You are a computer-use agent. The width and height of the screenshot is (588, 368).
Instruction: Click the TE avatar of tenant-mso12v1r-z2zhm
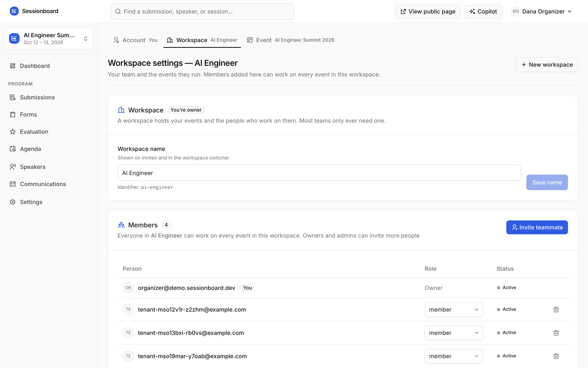pos(128,309)
